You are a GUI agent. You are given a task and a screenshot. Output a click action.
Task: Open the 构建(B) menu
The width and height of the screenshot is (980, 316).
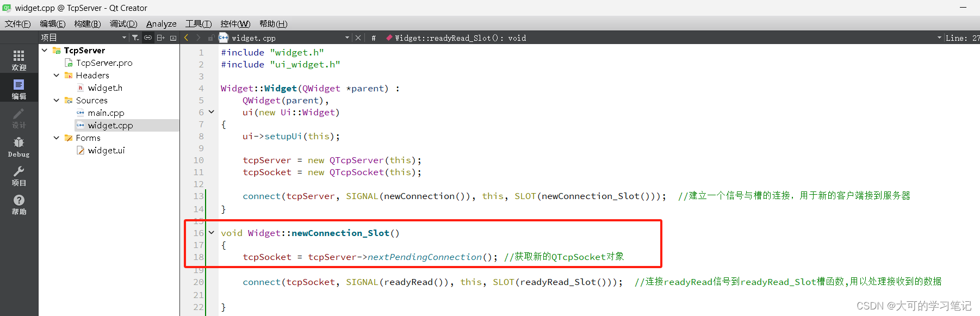87,24
